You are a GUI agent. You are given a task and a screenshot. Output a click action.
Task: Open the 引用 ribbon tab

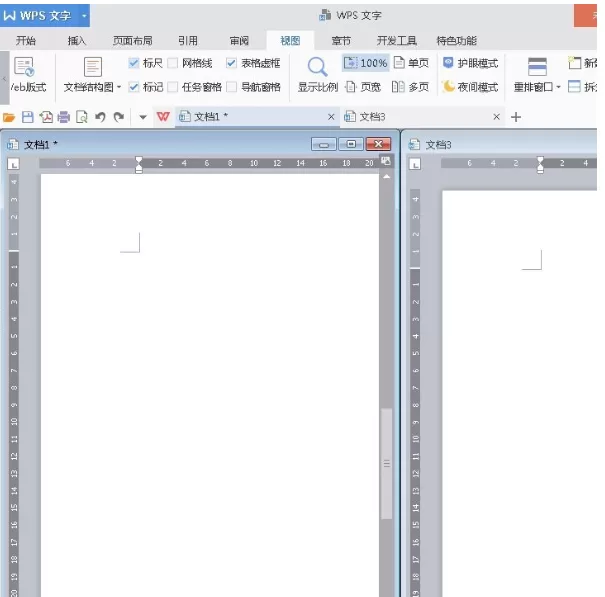(x=188, y=41)
